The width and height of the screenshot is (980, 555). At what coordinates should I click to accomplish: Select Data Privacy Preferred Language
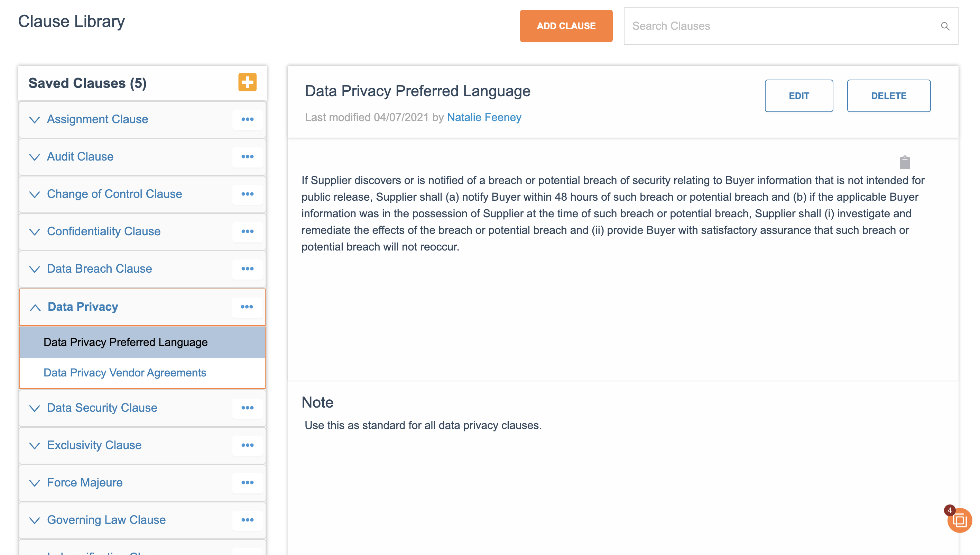pos(126,342)
